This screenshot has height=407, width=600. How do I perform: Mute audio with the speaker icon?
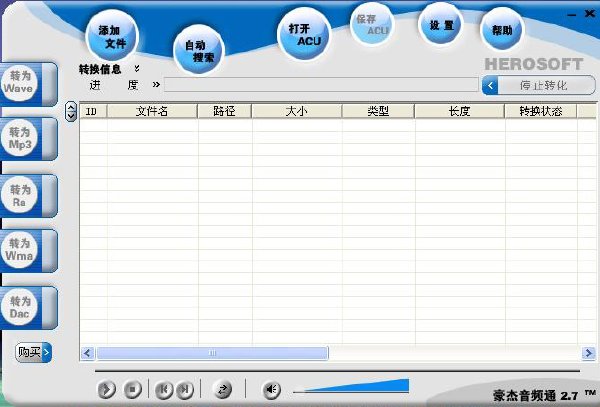click(x=271, y=389)
